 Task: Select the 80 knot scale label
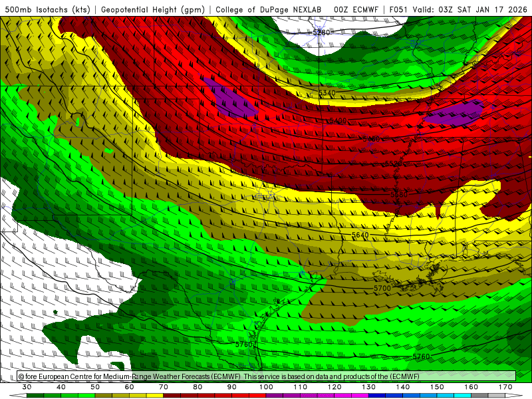pyautogui.click(x=198, y=387)
